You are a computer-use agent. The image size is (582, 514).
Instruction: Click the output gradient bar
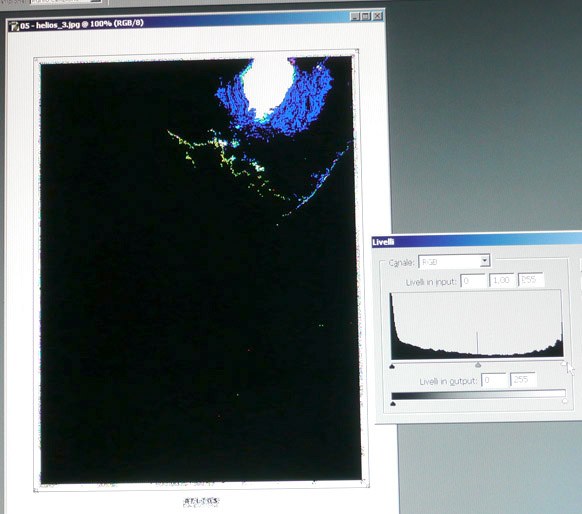pos(478,394)
